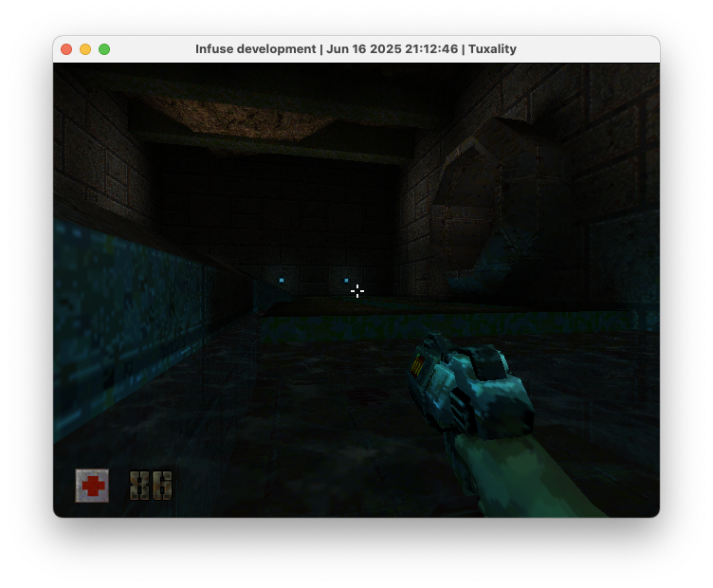Click the health counter showing 86
Viewport: 713px width, 588px height.
151,486
